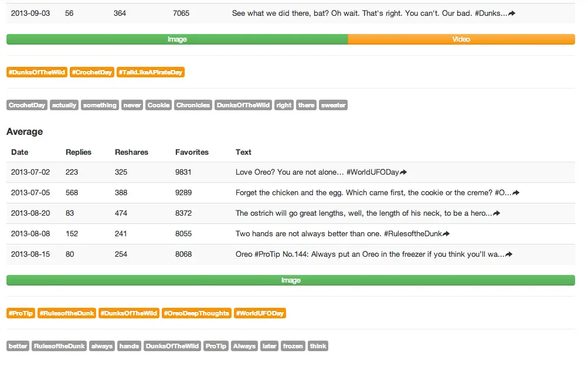Click the orange #ProTip hashtag tag
Viewport: 588px width, 367px height.
[x=21, y=313]
